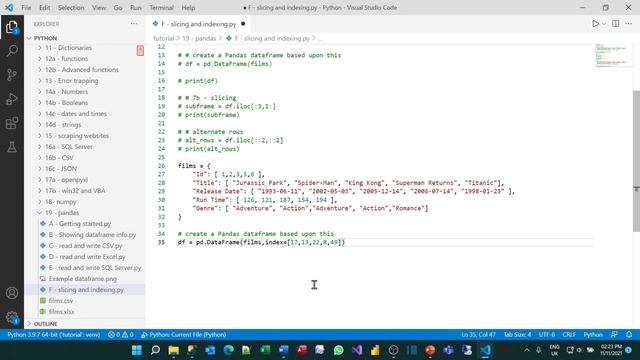
Task: Expand the 13 - Error trapping folder
Action: click(x=85, y=81)
